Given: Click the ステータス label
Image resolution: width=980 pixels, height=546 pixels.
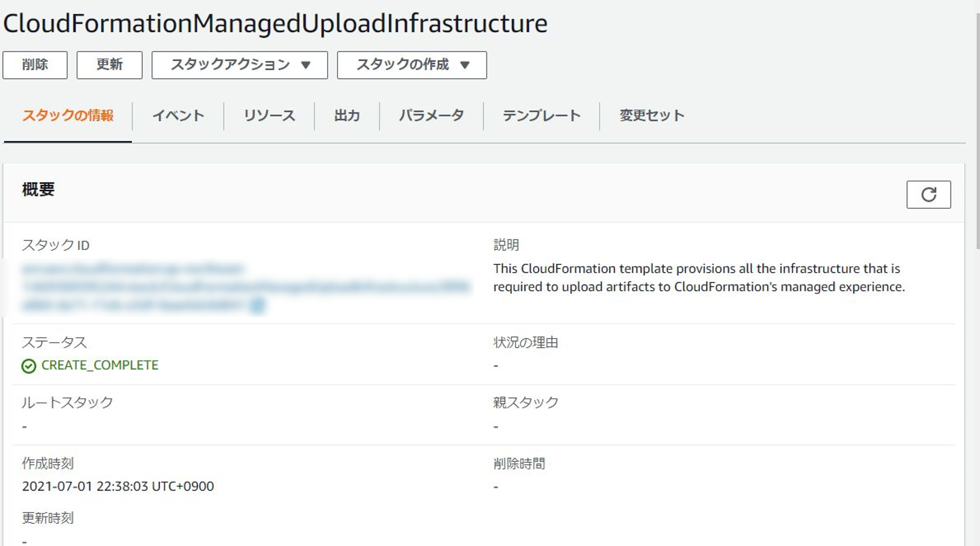Looking at the screenshot, I should [54, 342].
